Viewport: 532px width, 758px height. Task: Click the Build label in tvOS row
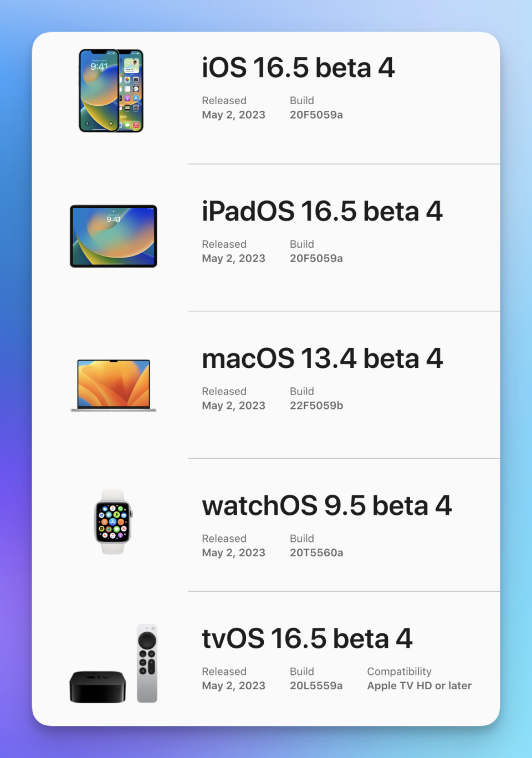pos(302,671)
